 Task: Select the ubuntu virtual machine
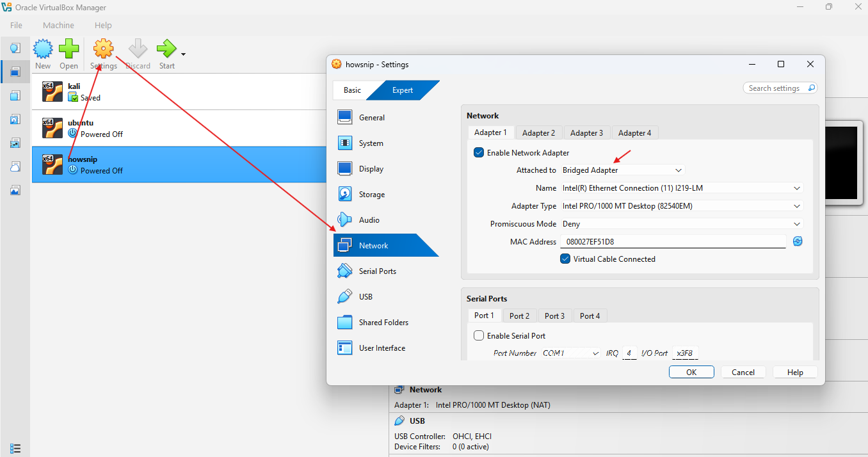[179, 128]
